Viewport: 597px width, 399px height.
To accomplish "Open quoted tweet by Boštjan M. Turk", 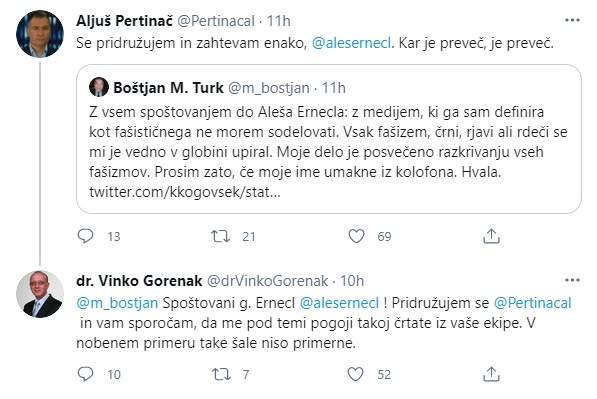I will 329,139.
